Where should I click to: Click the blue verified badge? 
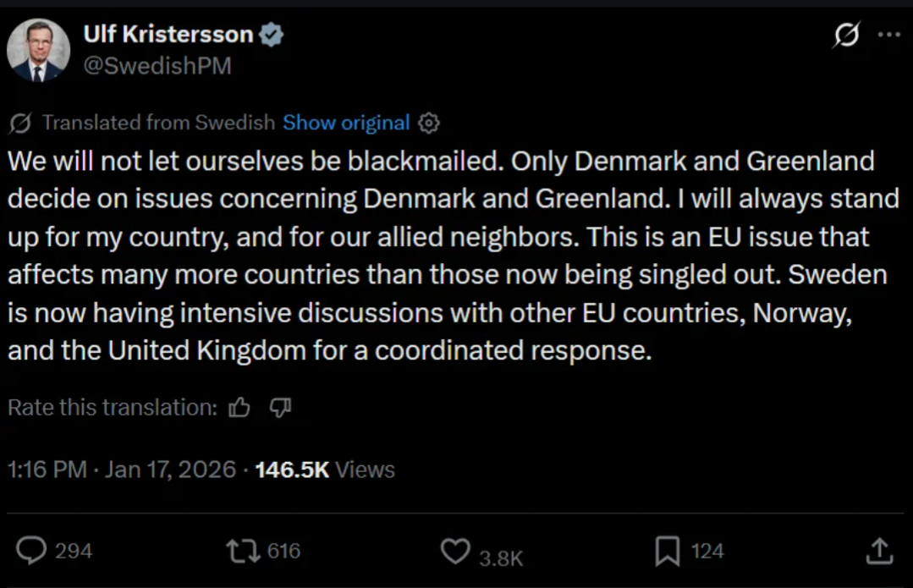272,35
